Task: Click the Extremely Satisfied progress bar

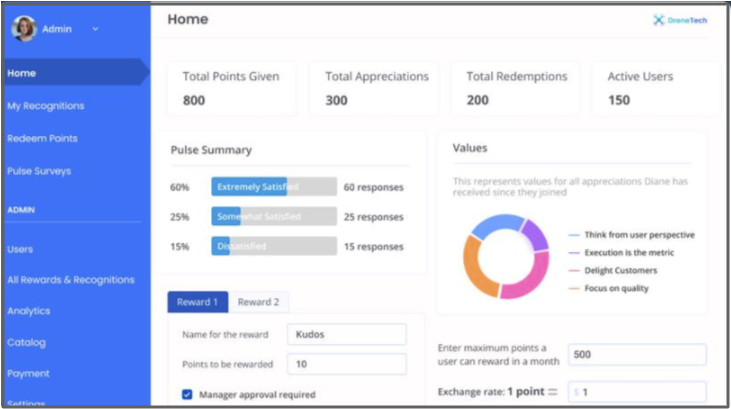Action: (273, 187)
